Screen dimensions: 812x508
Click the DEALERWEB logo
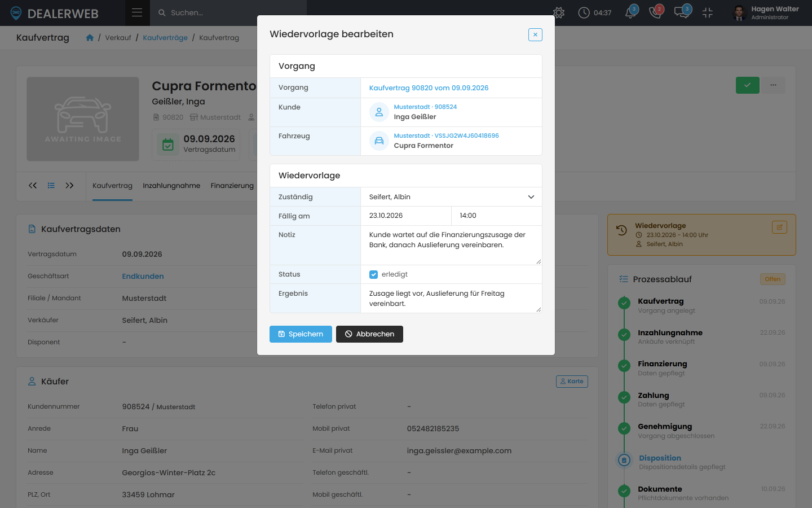(x=55, y=13)
